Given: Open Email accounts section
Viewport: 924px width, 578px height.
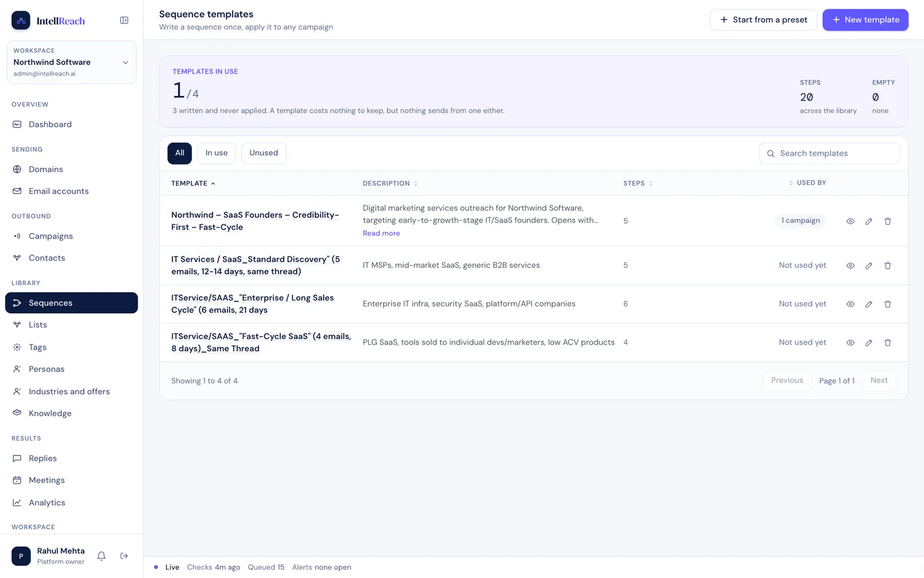Looking at the screenshot, I should [x=72, y=191].
